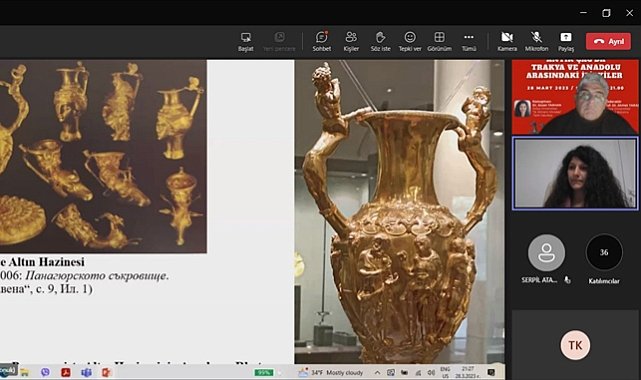
Task: Toggle the Kamera on
Action: [507, 41]
